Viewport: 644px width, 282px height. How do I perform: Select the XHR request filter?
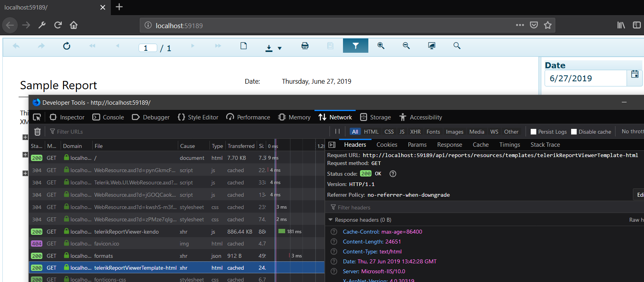coord(415,132)
